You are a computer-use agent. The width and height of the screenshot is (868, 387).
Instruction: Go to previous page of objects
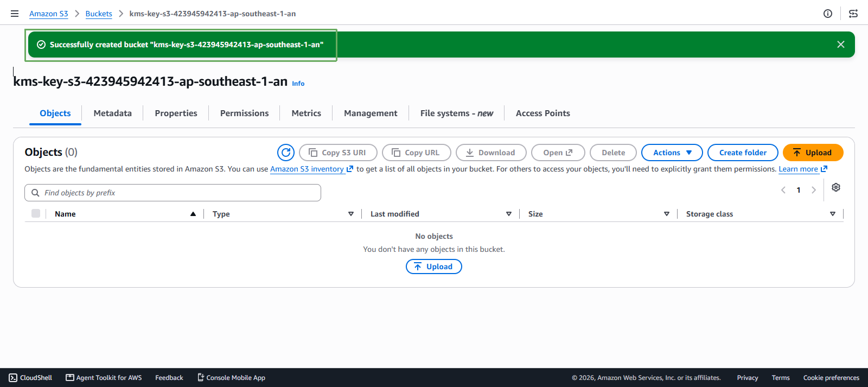[783, 190]
